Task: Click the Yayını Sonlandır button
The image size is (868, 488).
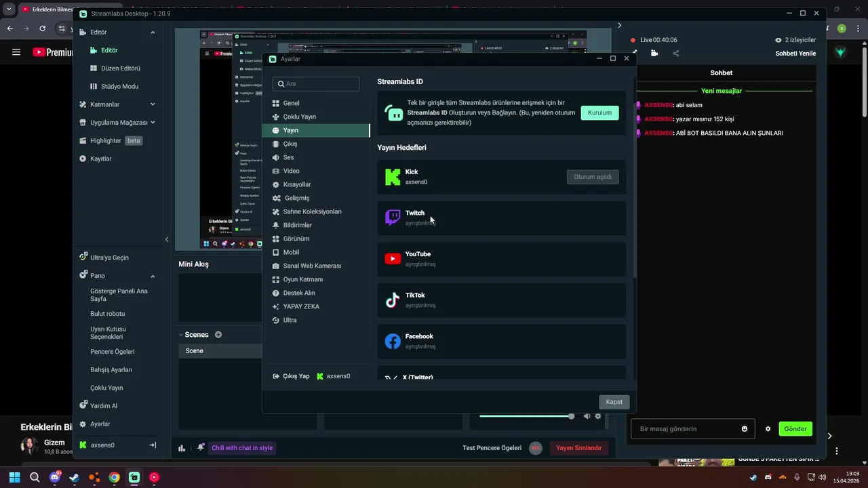Action: [x=578, y=448]
